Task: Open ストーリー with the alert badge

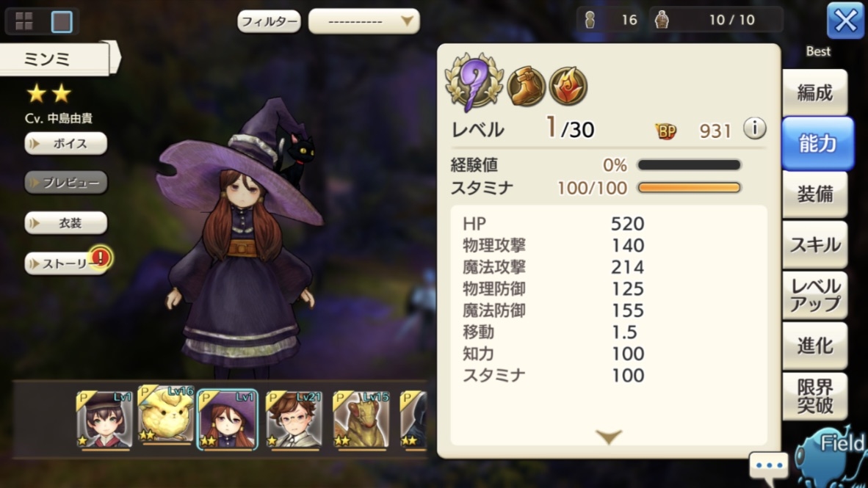Action: [66, 263]
